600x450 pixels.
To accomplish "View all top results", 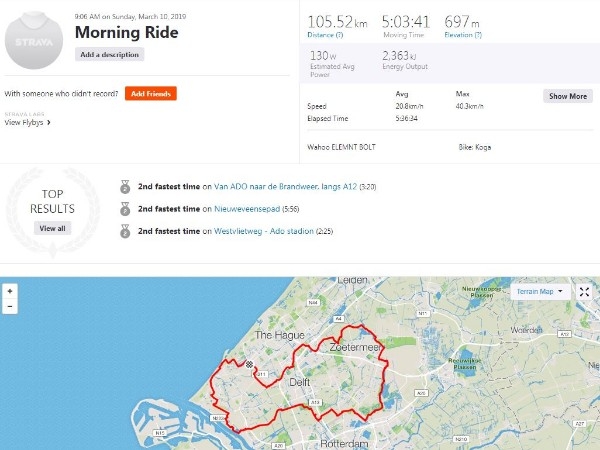I will (52, 228).
